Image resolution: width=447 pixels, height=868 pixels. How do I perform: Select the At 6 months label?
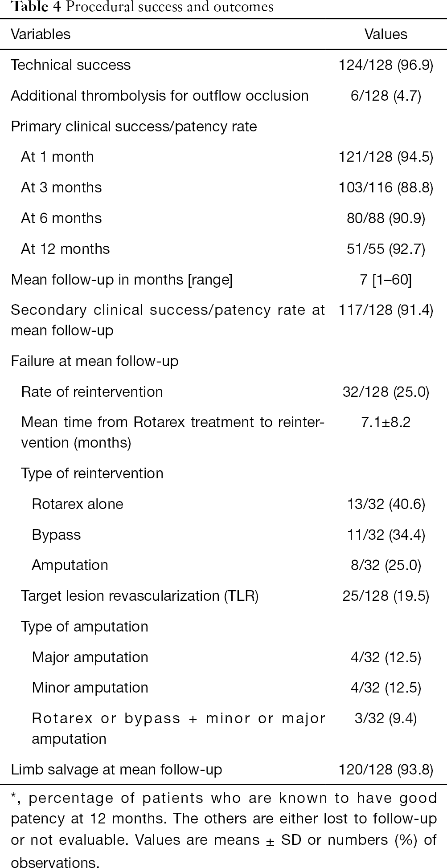coord(62,218)
